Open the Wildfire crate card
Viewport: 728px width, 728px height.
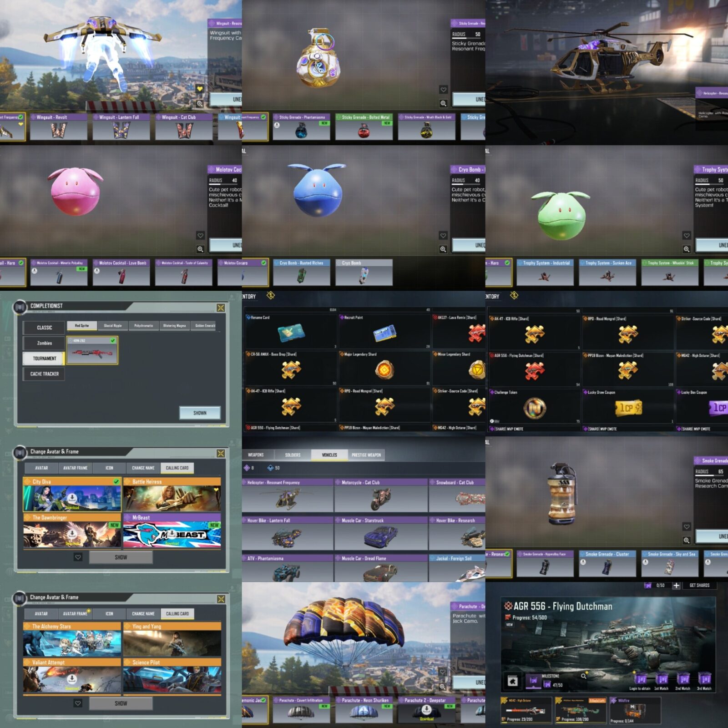coord(635,710)
